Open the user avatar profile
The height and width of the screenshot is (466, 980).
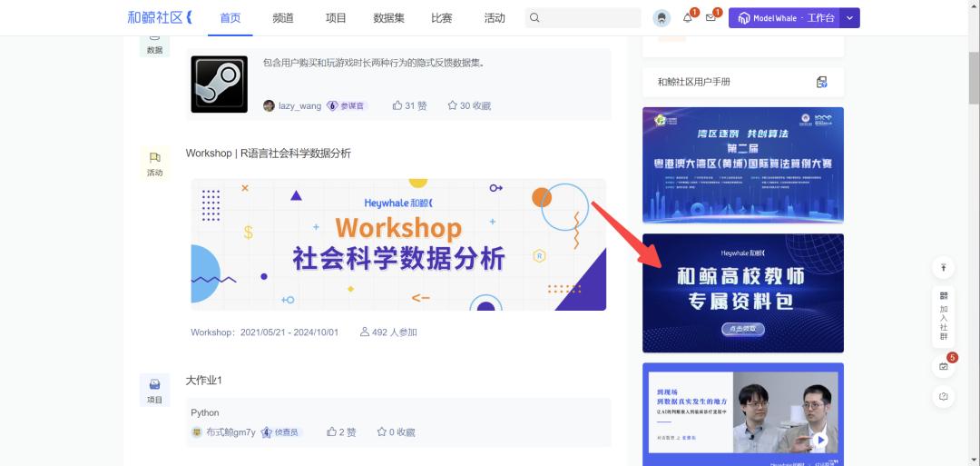tap(661, 18)
